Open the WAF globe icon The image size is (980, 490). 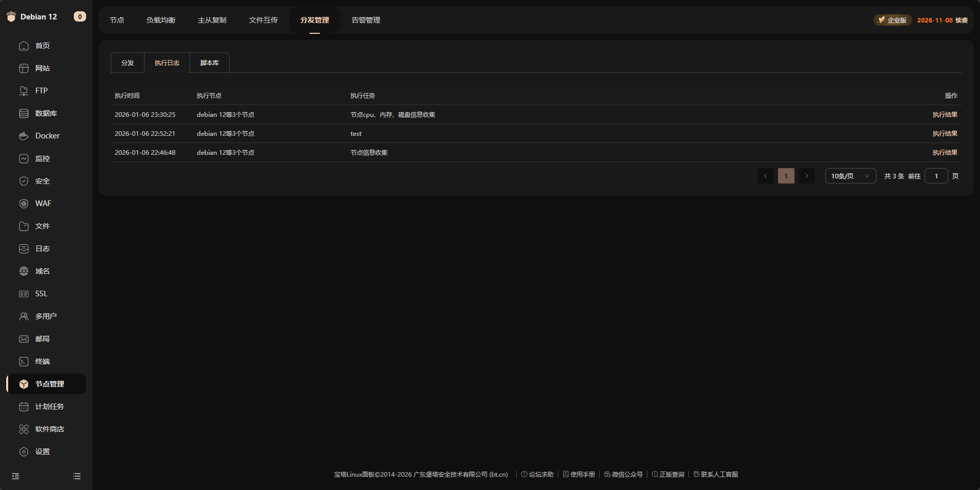pyautogui.click(x=24, y=203)
